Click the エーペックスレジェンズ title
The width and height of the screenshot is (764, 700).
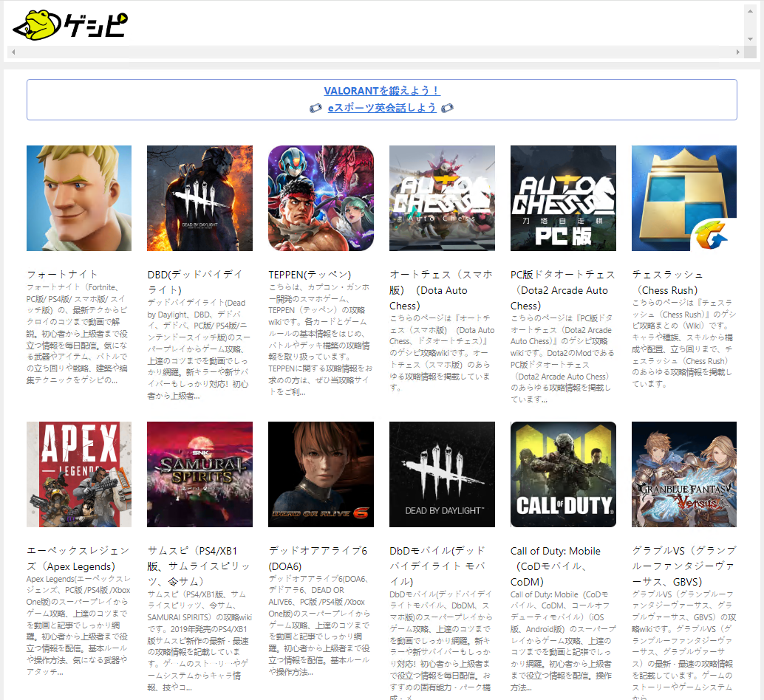(78, 558)
